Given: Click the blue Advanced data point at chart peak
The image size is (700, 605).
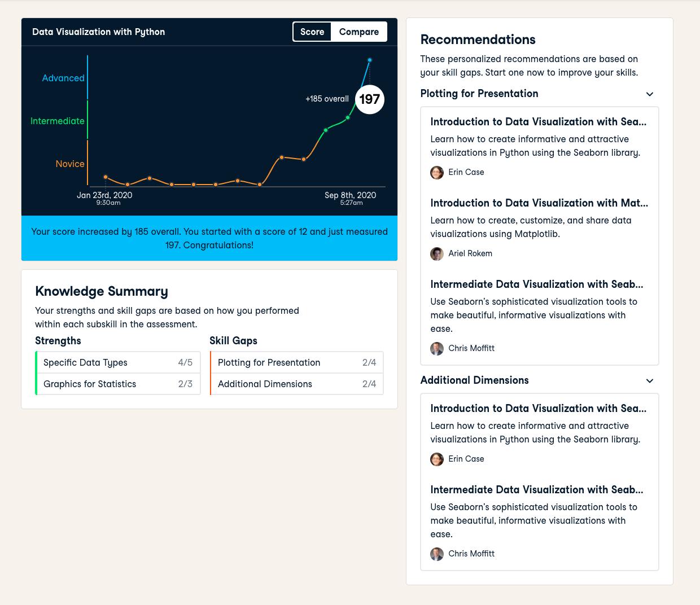Looking at the screenshot, I should 370,60.
